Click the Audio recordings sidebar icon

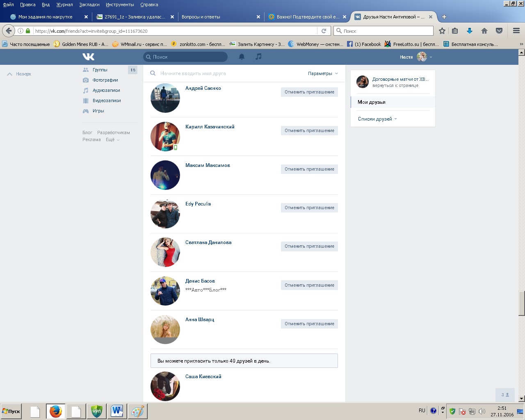(x=86, y=90)
